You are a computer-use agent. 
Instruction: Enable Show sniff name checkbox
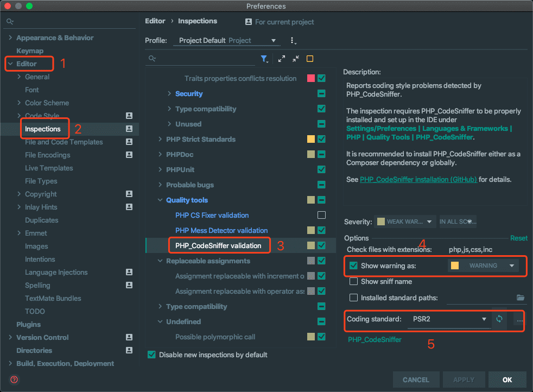353,281
